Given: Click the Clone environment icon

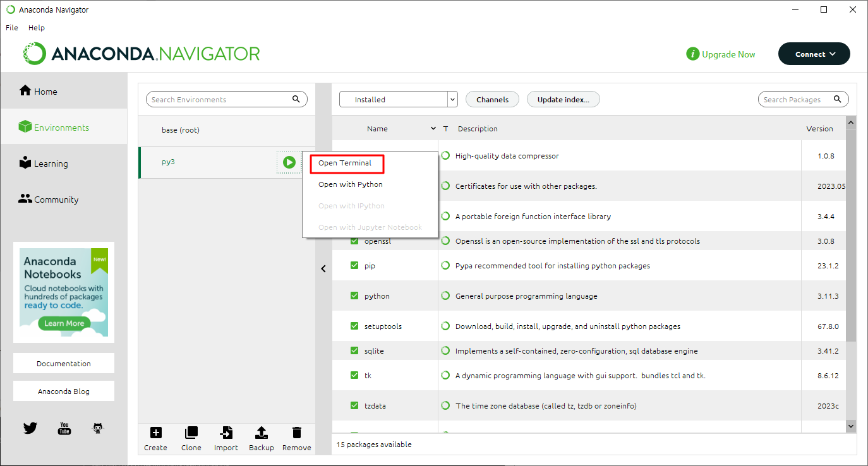Looking at the screenshot, I should coord(191,433).
